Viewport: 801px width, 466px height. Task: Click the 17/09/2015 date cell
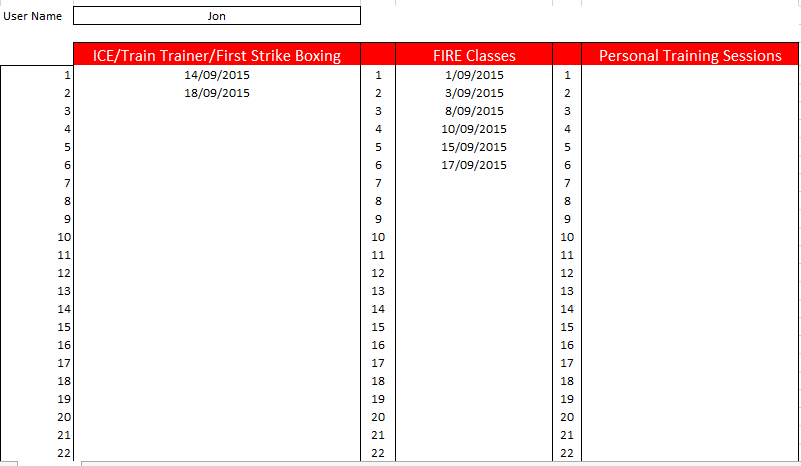474,165
